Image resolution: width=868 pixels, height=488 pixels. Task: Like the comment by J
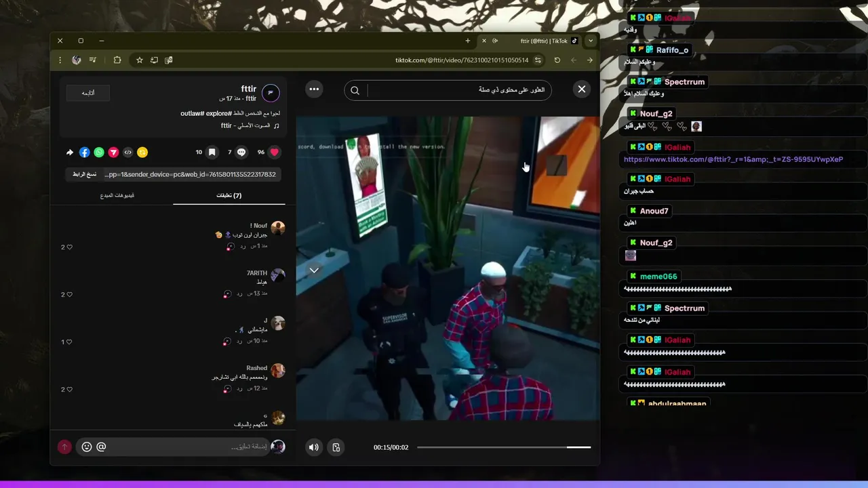(x=69, y=342)
